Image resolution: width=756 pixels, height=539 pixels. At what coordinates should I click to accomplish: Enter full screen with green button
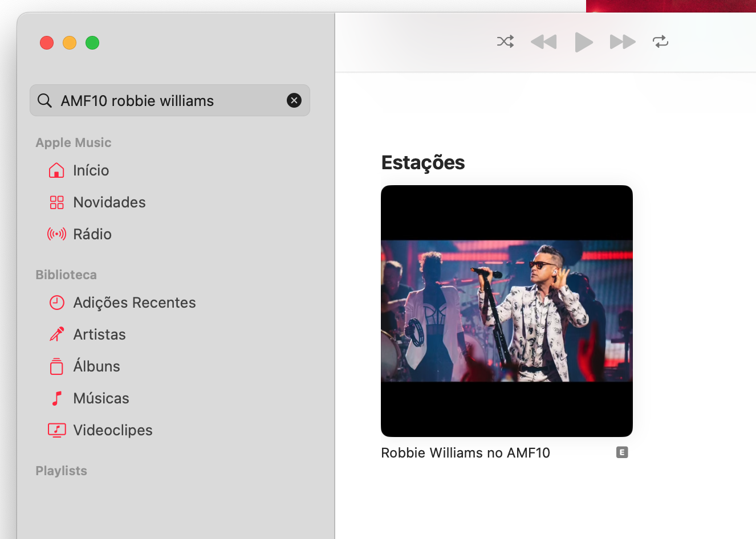click(92, 43)
